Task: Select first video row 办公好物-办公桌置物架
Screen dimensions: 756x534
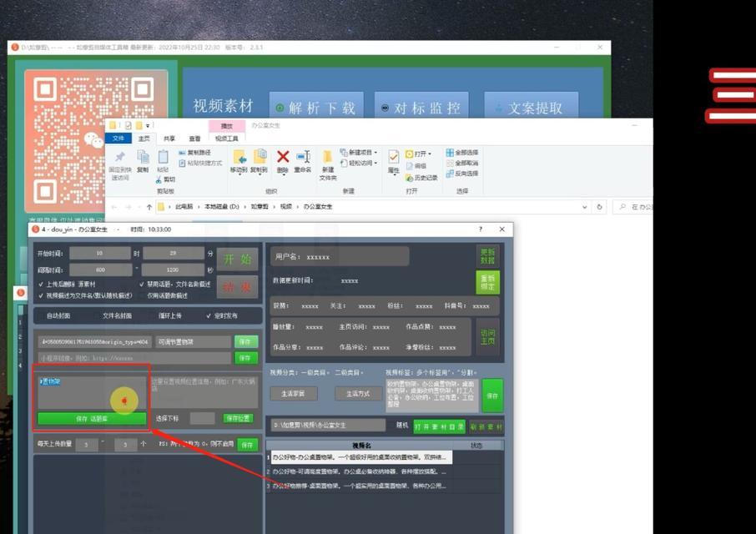Action: coord(361,457)
